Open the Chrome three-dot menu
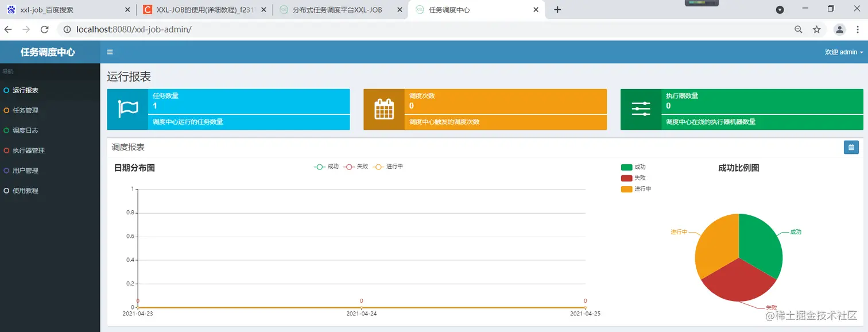 coord(858,29)
